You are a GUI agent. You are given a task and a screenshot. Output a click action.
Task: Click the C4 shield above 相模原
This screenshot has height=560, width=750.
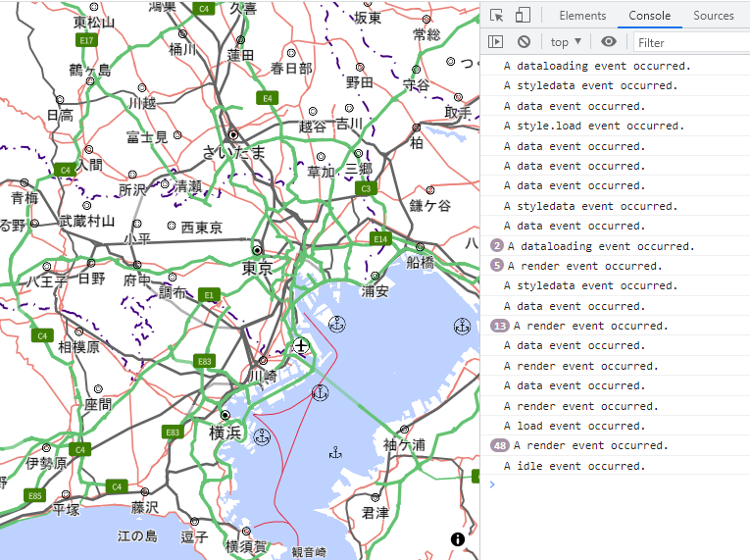(x=42, y=335)
